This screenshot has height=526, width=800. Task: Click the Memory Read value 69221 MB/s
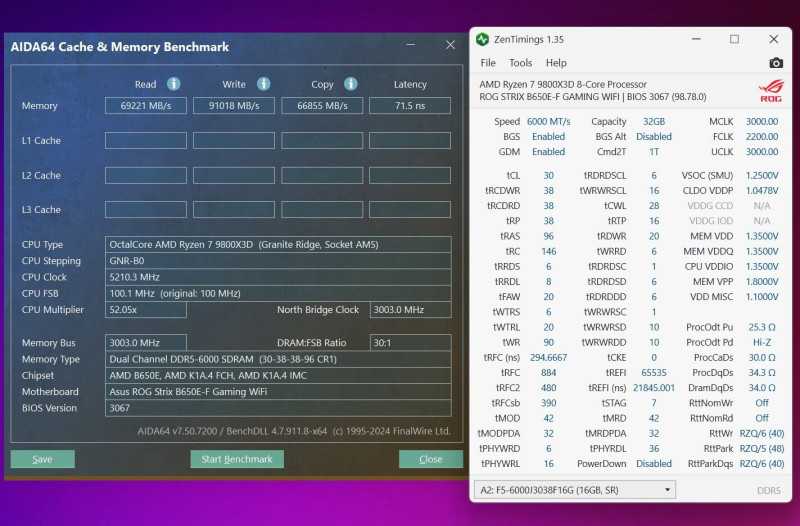click(146, 106)
